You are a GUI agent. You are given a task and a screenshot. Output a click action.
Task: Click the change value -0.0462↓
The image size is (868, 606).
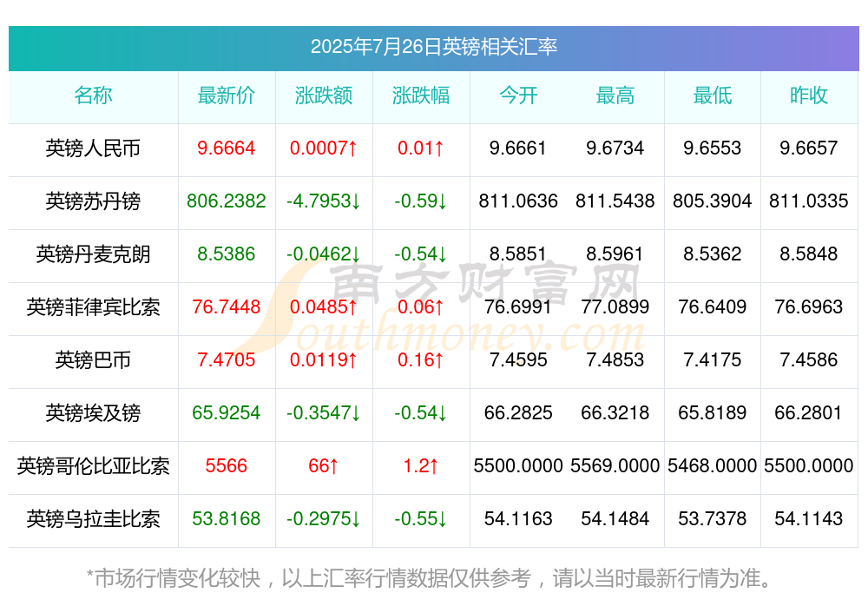(324, 254)
